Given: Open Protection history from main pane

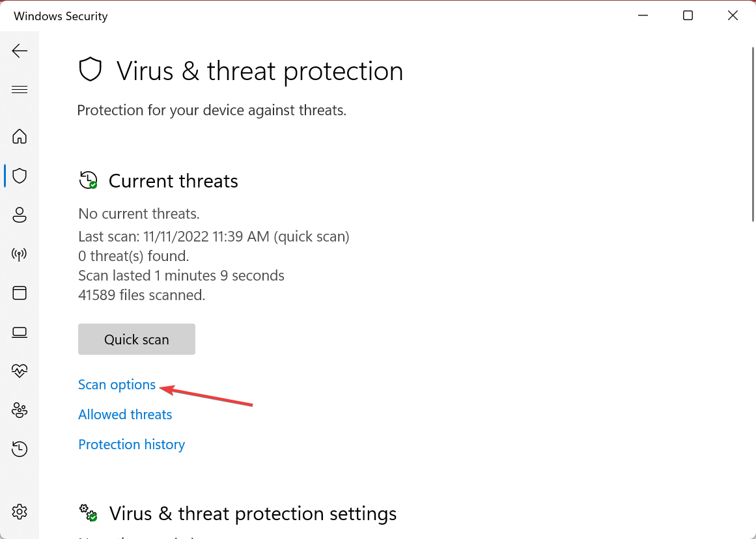Looking at the screenshot, I should point(131,444).
